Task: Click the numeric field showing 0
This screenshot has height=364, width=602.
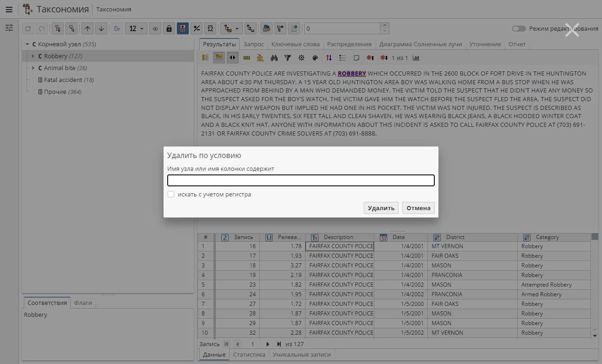Action: (x=342, y=28)
